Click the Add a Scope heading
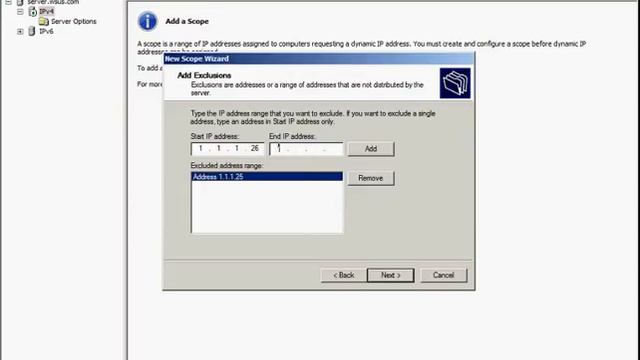Screen dimensions: 640x360 [x=187, y=21]
